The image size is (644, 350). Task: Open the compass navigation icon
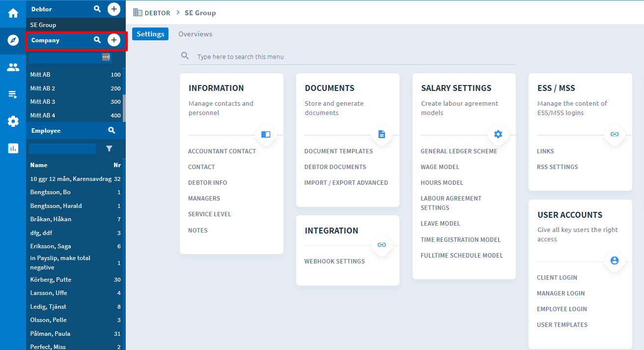(13, 40)
